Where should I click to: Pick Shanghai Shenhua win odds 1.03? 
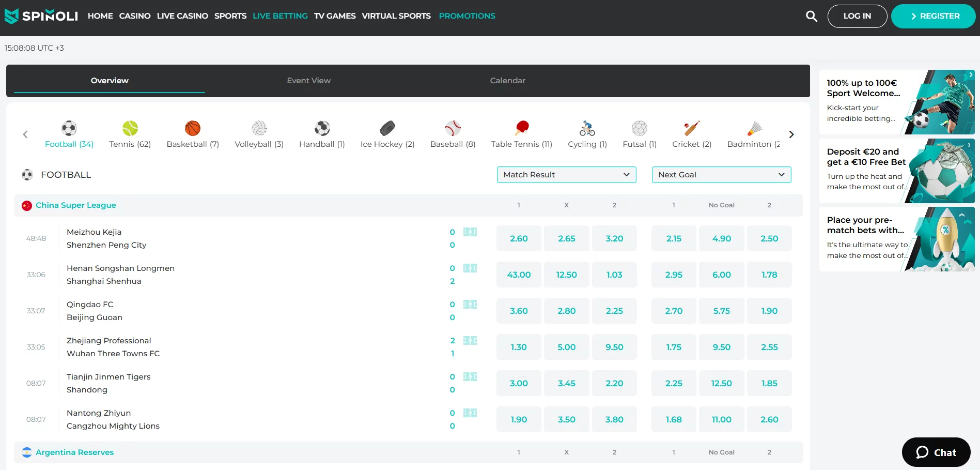(614, 275)
